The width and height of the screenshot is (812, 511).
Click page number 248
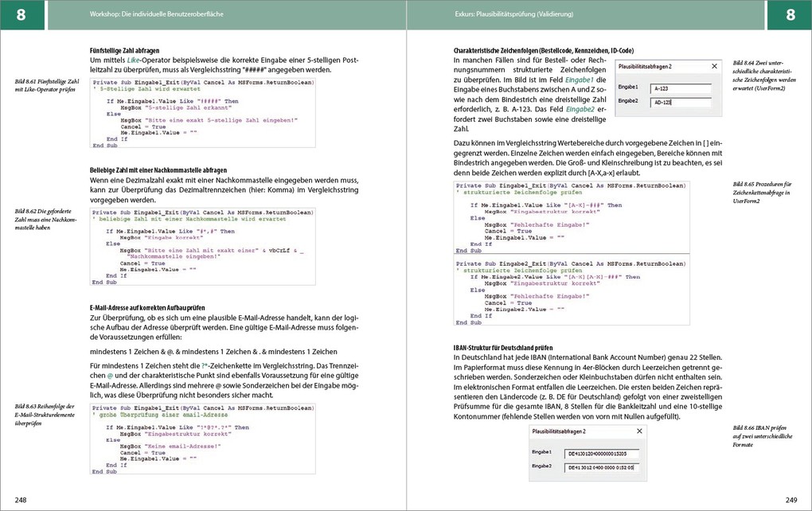(21, 500)
